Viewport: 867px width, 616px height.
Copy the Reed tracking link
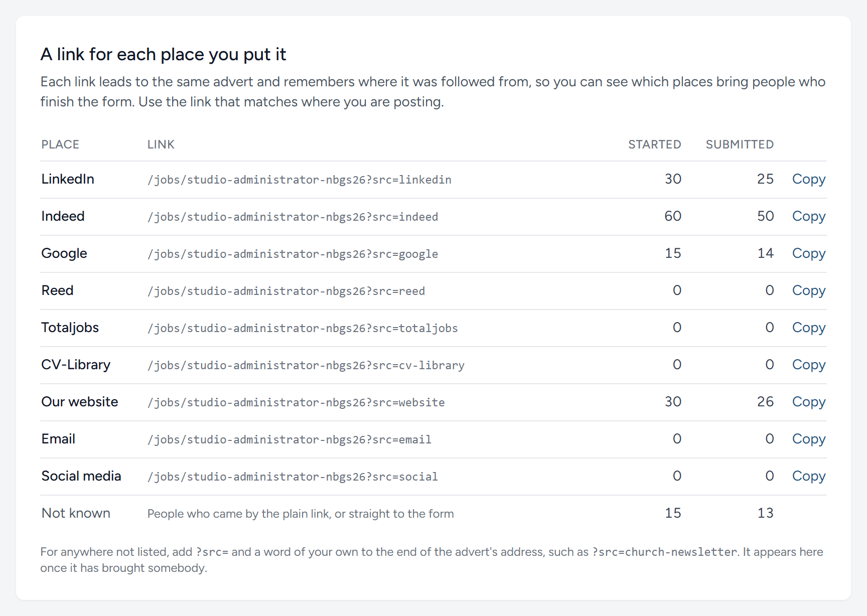tap(808, 290)
